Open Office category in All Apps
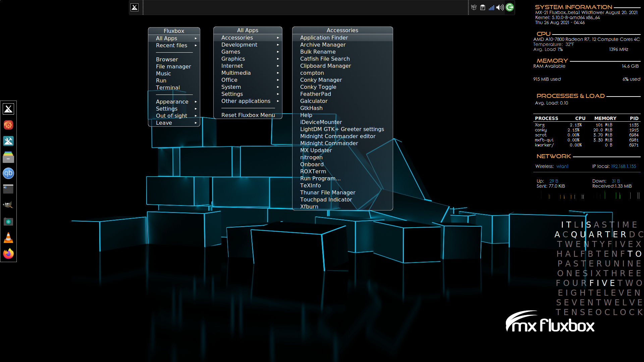 (248, 80)
